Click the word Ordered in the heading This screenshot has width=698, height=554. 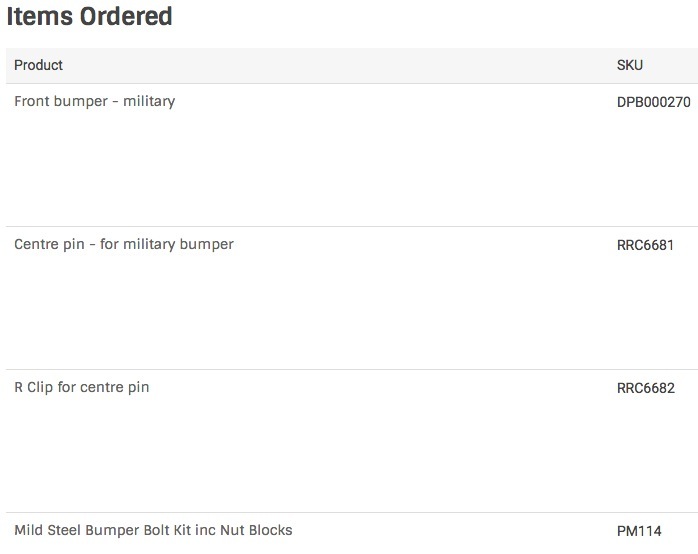[126, 16]
